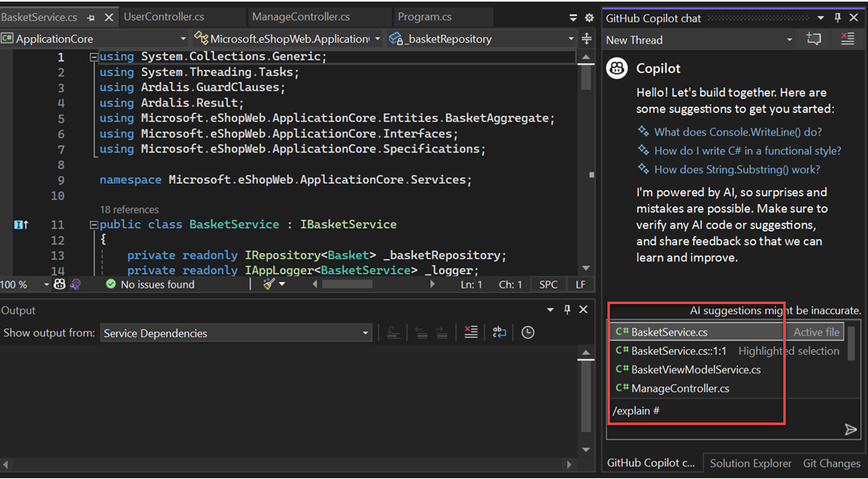Pin the Output panel

coord(567,310)
